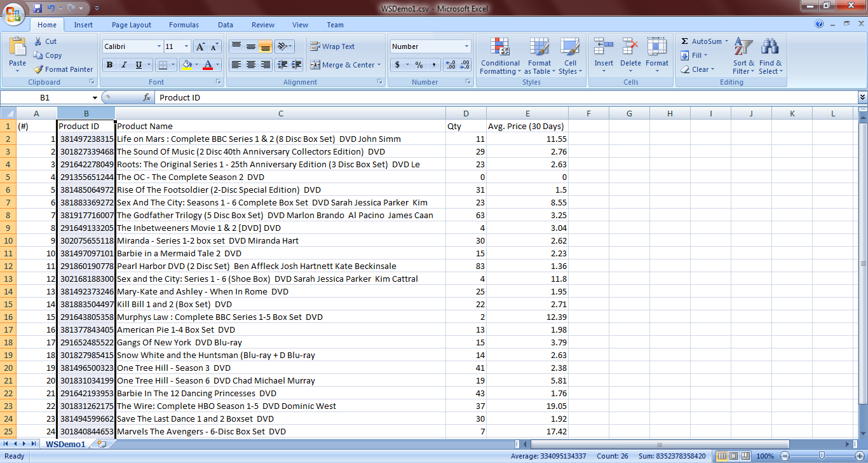The width and height of the screenshot is (868, 463).
Task: Open Conditional Formatting menu
Action: (500, 56)
